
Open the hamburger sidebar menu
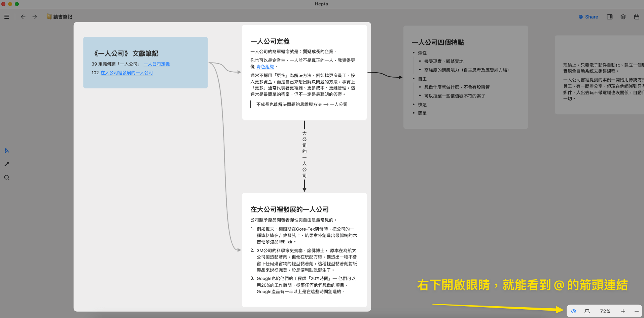7,17
